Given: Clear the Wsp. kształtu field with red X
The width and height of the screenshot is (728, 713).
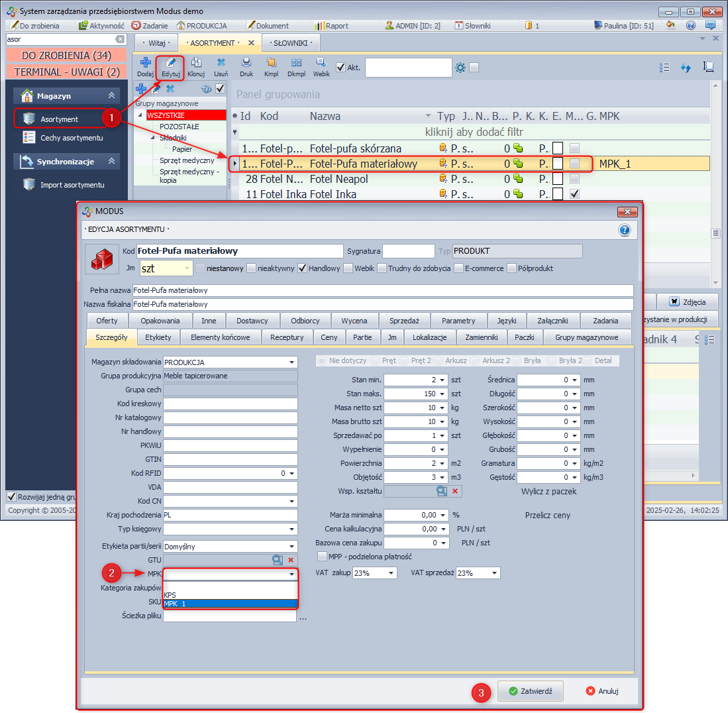Looking at the screenshot, I should [455, 491].
